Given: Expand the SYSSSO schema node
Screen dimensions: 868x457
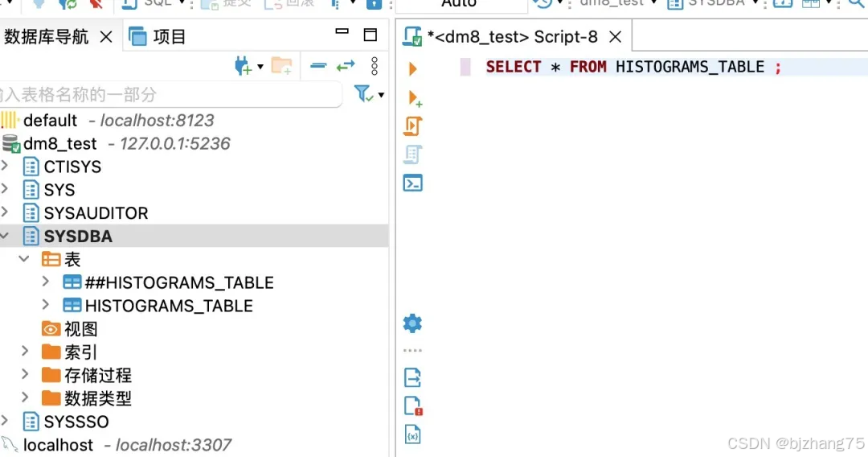Looking at the screenshot, I should point(5,421).
